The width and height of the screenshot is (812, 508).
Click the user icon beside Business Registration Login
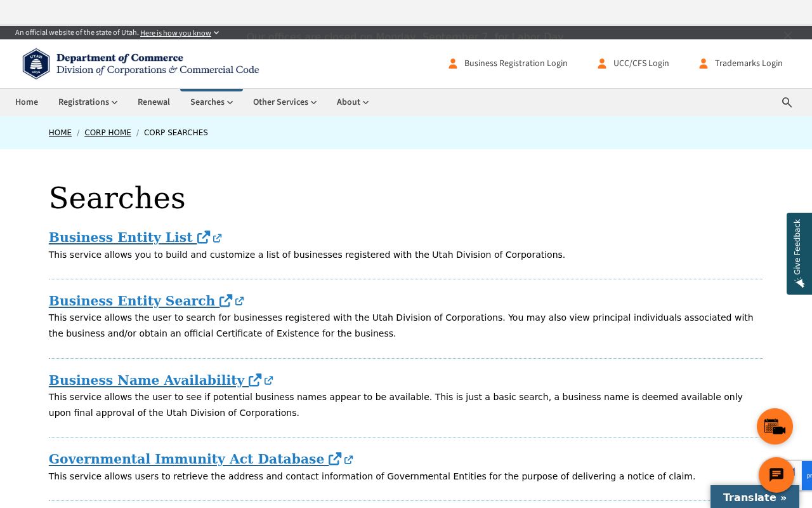pyautogui.click(x=453, y=63)
